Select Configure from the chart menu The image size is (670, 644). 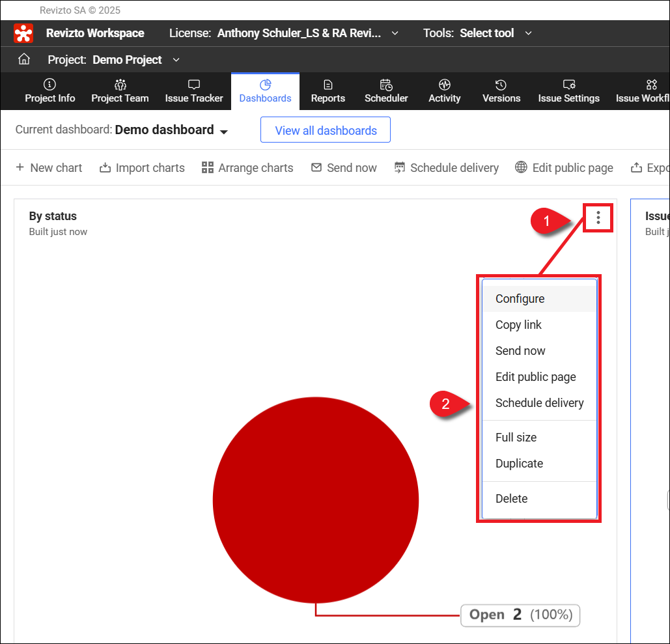point(520,299)
